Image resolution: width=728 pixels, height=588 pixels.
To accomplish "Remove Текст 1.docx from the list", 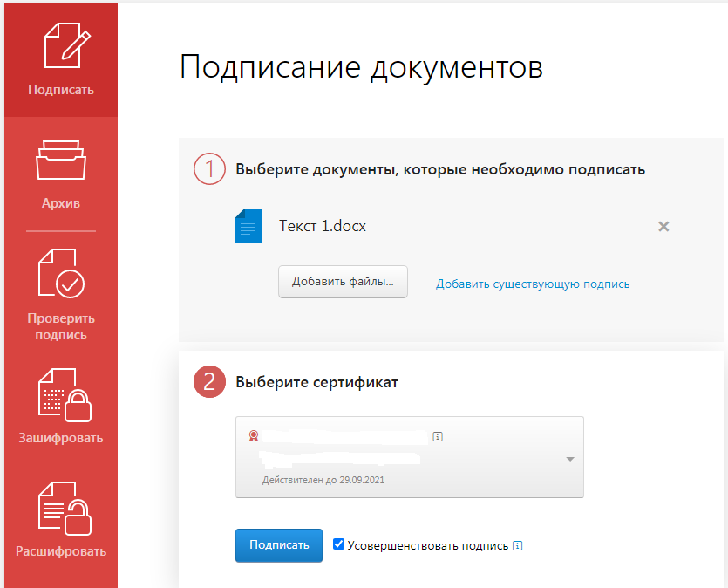I will (663, 226).
